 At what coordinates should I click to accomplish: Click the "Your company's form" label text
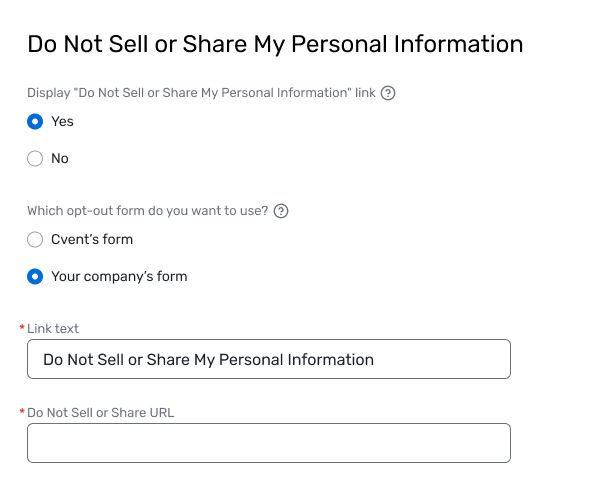tap(119, 276)
